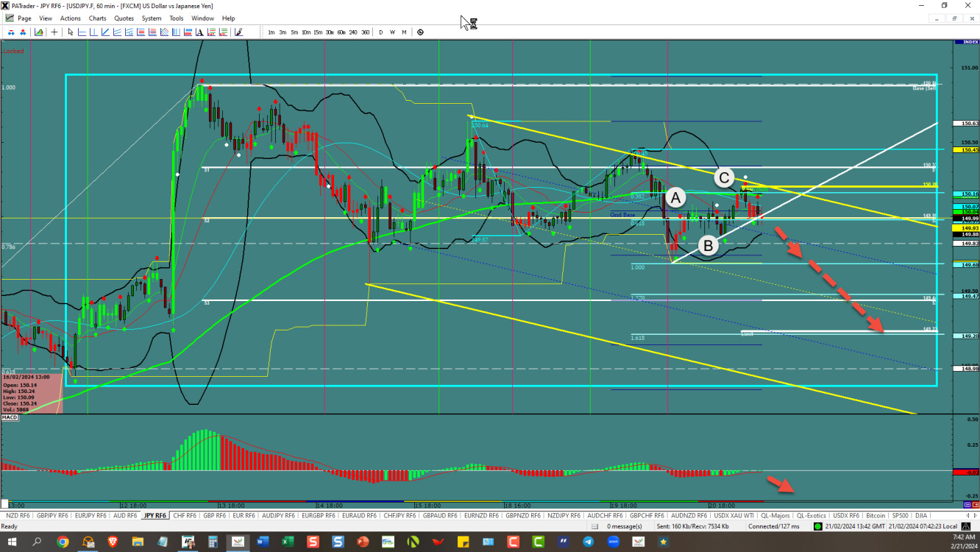The height and width of the screenshot is (552, 980).
Task: Select the parallel channel lines tool
Action: point(117,32)
